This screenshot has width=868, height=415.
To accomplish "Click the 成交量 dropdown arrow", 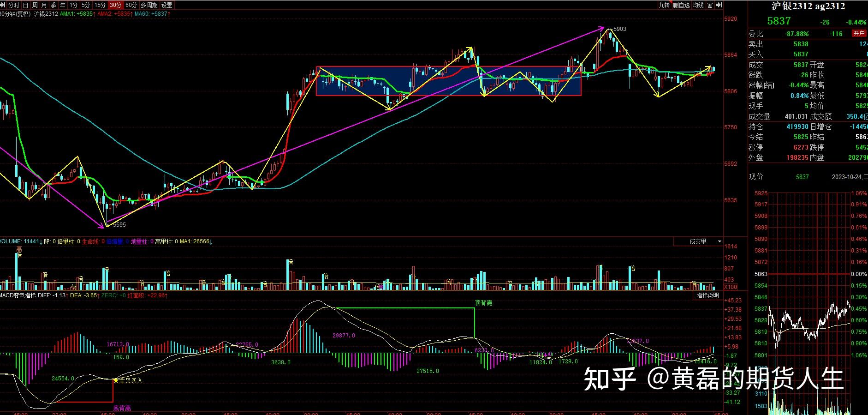I will point(719,241).
